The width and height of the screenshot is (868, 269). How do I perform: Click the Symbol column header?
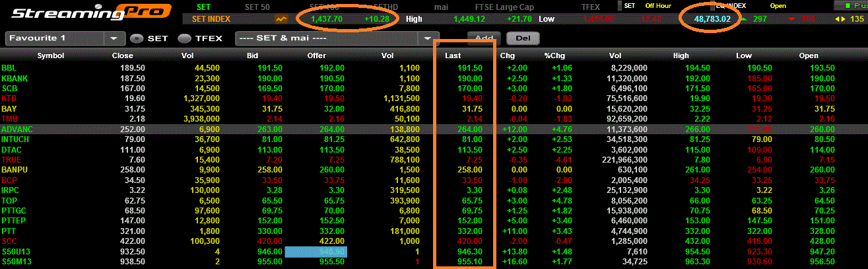51,56
